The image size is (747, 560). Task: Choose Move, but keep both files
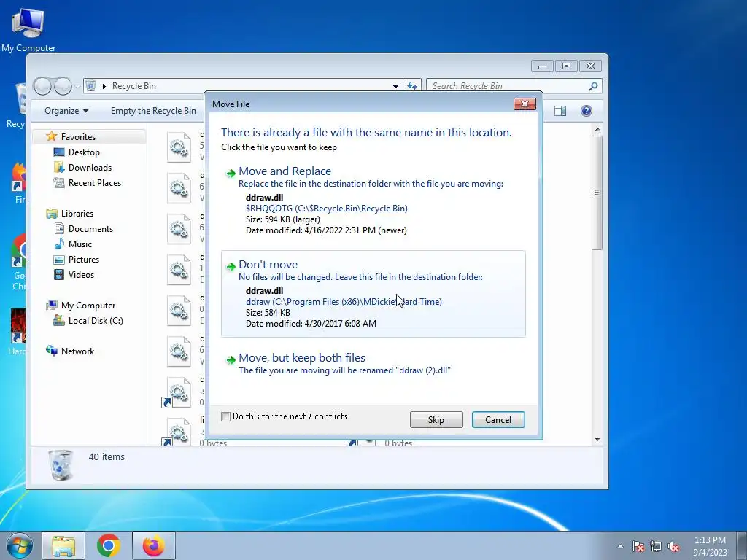[373, 364]
